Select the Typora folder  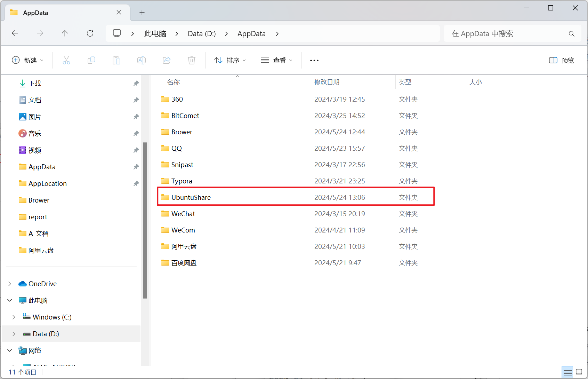(296, 181)
